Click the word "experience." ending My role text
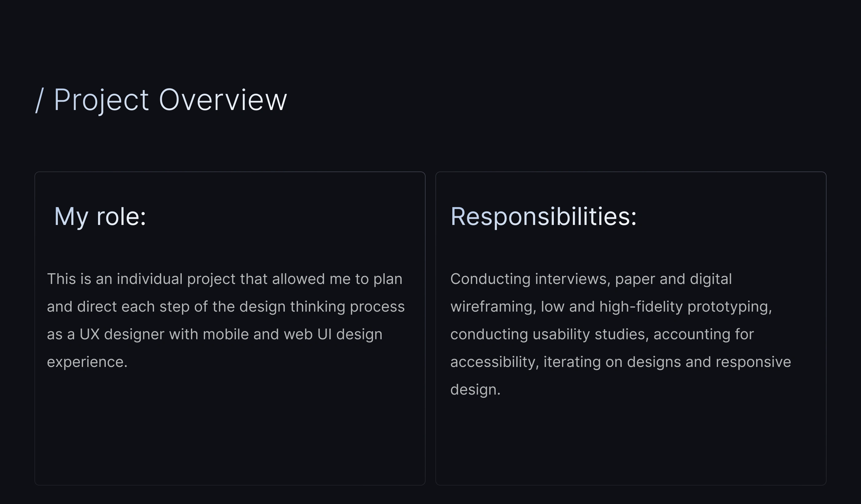Image resolution: width=861 pixels, height=504 pixels. pos(87,362)
